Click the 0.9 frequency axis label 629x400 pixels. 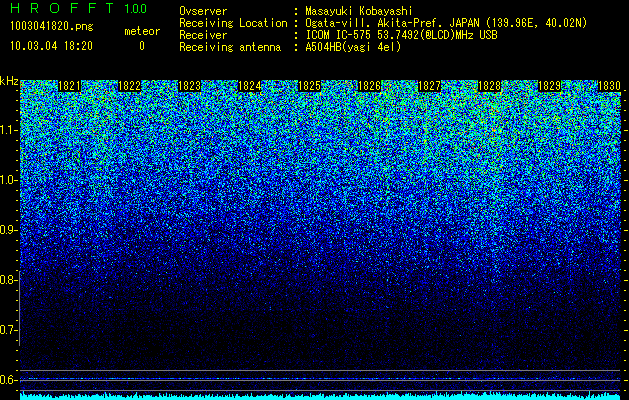point(8,230)
